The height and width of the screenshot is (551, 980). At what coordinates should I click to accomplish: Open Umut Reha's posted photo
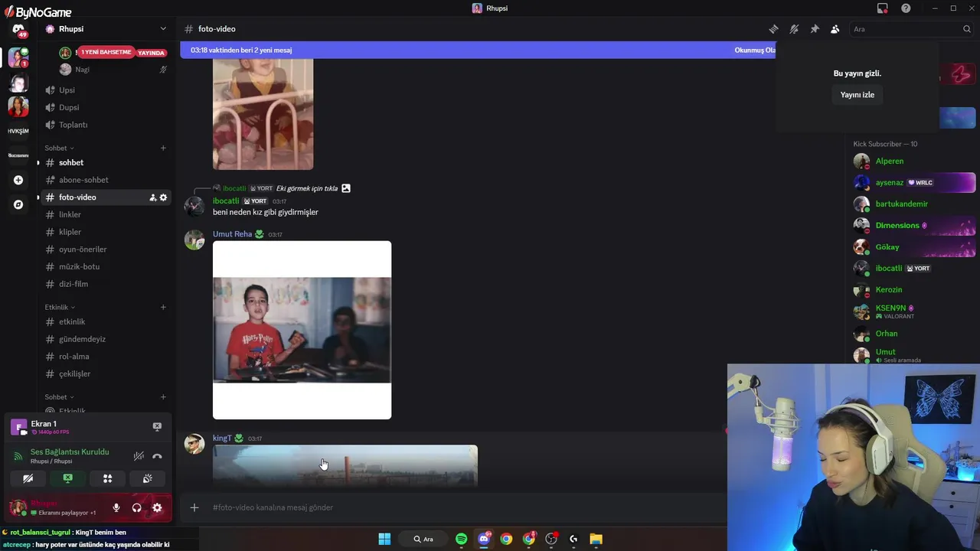click(302, 330)
